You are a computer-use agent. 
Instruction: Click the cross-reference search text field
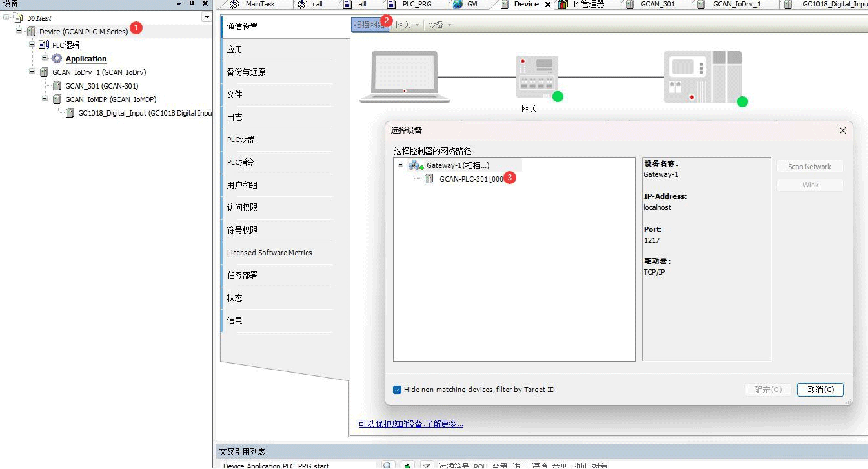click(297, 465)
